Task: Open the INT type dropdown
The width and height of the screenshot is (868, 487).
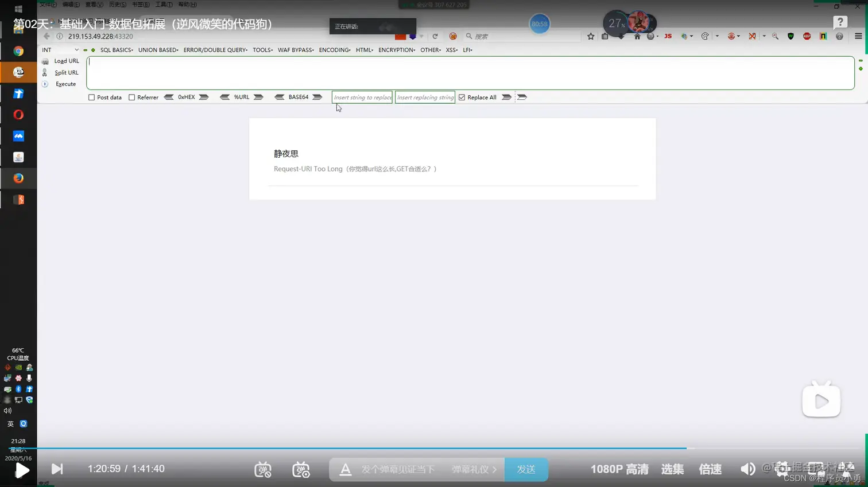Action: pyautogui.click(x=60, y=50)
